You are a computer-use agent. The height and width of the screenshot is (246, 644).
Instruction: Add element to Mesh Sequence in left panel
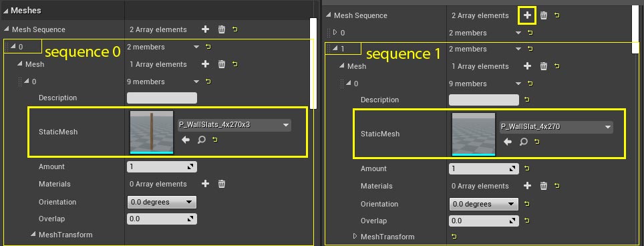click(205, 29)
